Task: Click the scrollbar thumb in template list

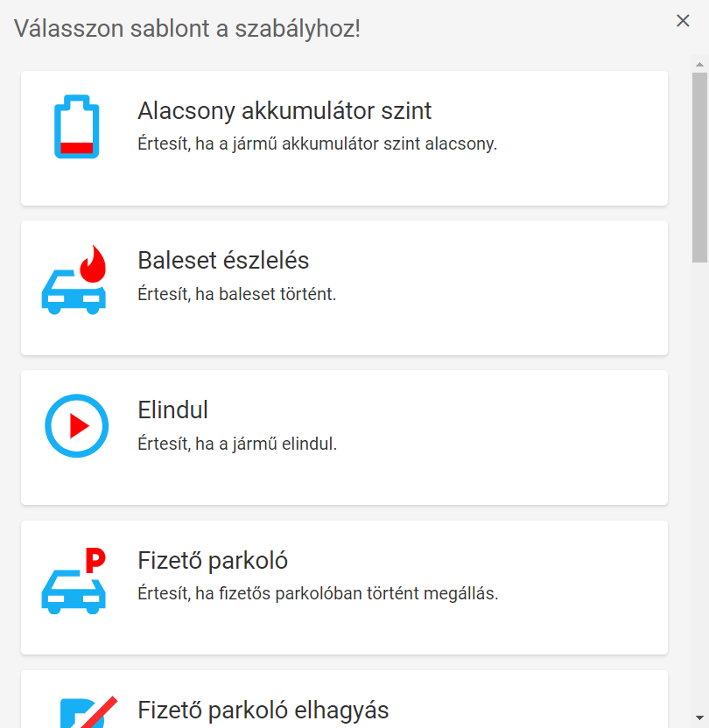Action: (x=699, y=166)
